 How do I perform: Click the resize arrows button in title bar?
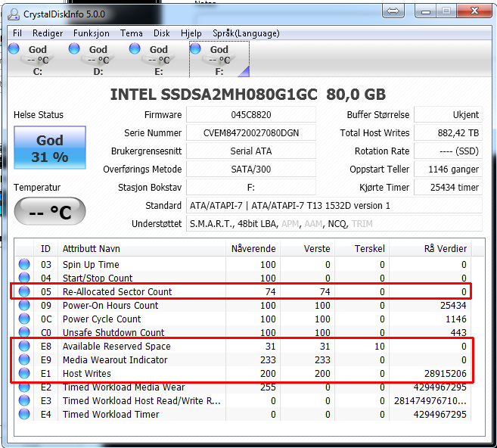click(393, 11)
